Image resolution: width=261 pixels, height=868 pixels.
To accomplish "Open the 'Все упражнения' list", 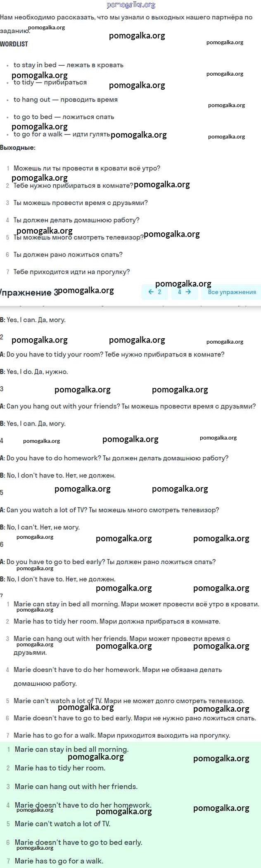I will (x=231, y=292).
